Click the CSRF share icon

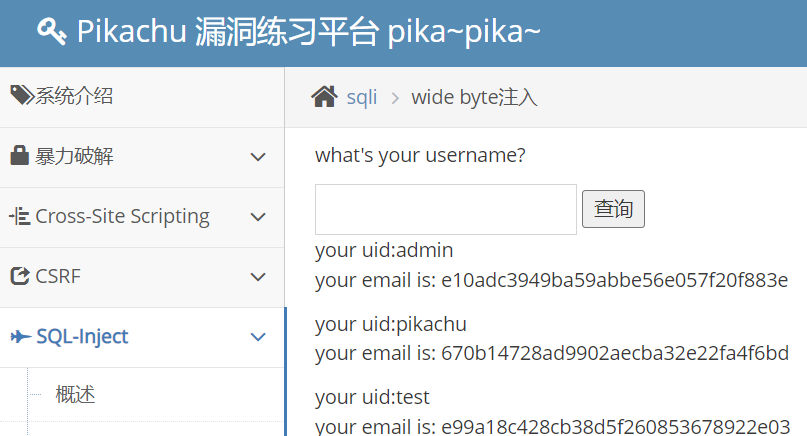20,276
